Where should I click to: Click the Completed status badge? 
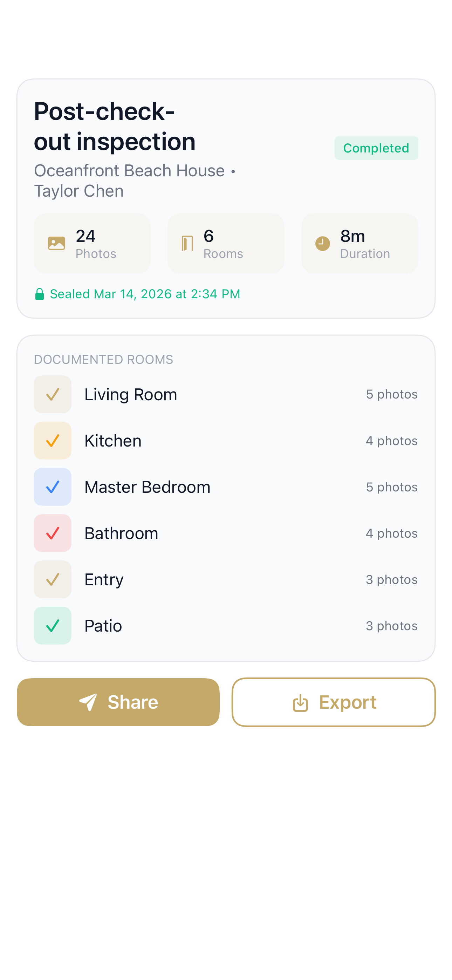coord(376,148)
